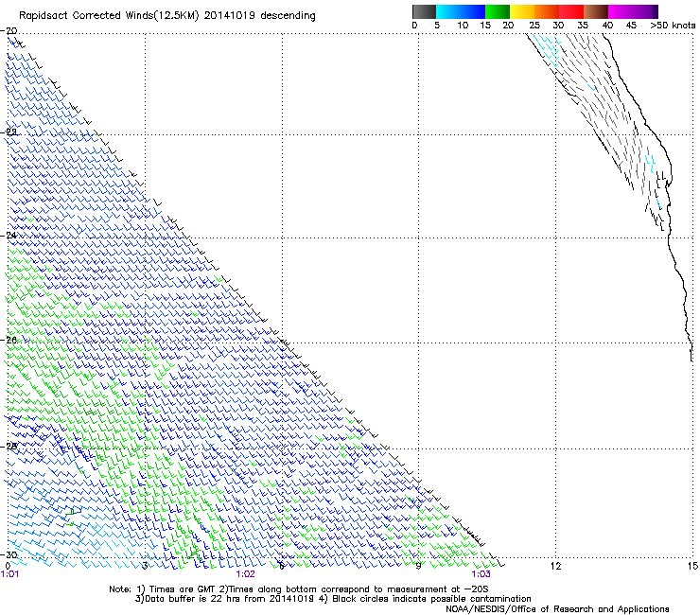Click the '40' label under the color scale
The image size is (700, 615).
[607, 26]
